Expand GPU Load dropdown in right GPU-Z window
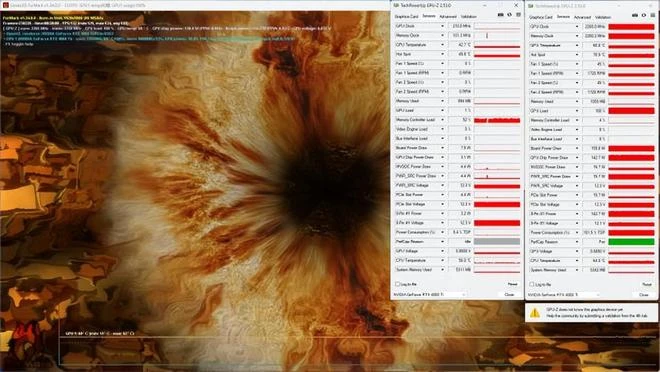Viewport: 660px width, 372px height. click(x=577, y=111)
